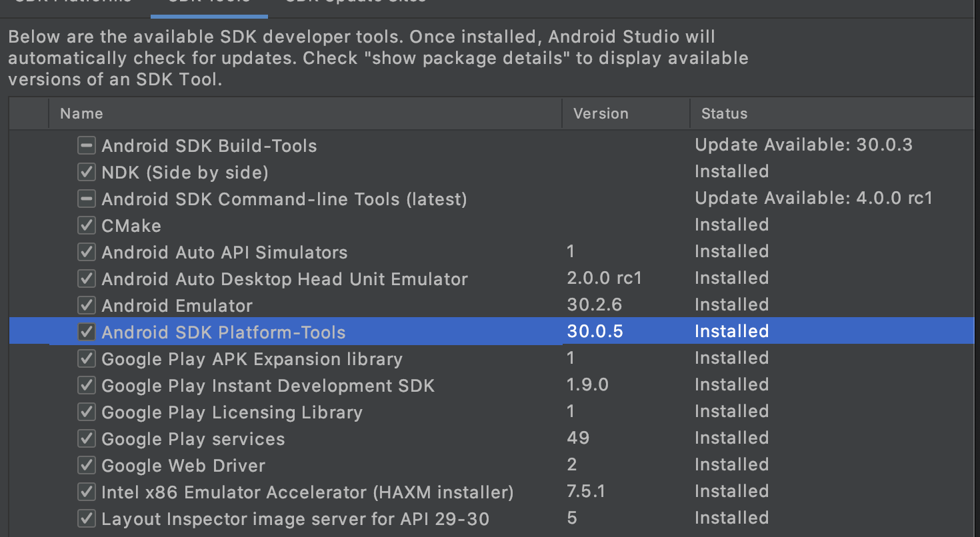This screenshot has width=980, height=537.
Task: Click Installed status of Android SDK Platform-Tools
Action: (731, 331)
